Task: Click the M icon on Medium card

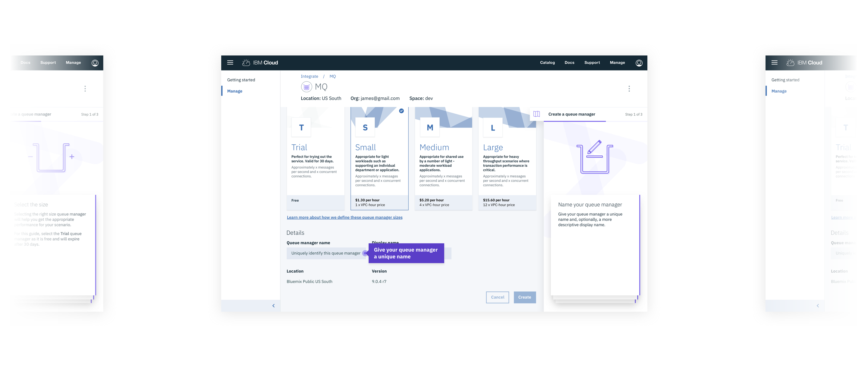Action: [429, 128]
